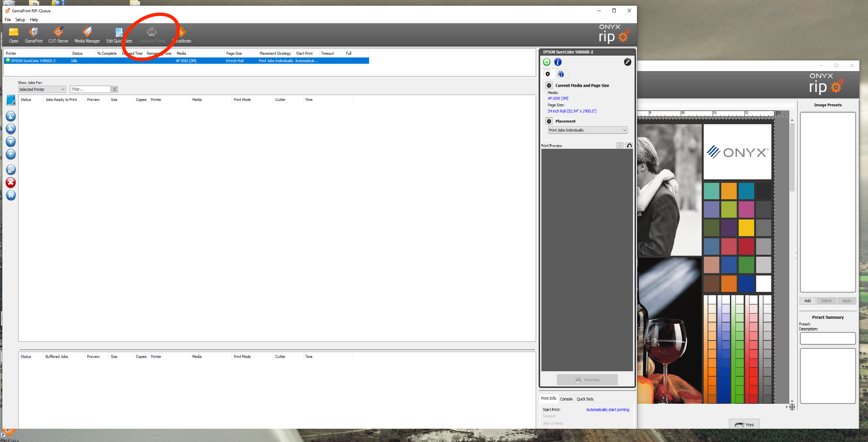Select the Print Info tab
Image resolution: width=868 pixels, height=442 pixels.
pyautogui.click(x=549, y=398)
